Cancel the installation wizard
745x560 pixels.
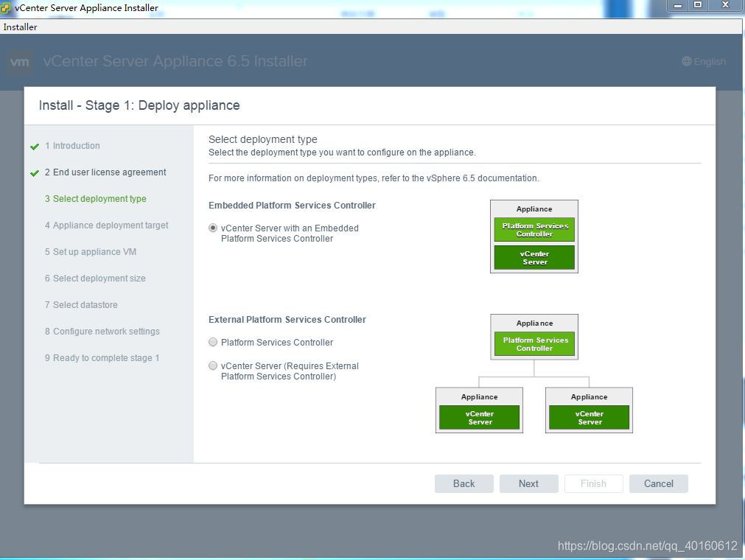pyautogui.click(x=658, y=483)
